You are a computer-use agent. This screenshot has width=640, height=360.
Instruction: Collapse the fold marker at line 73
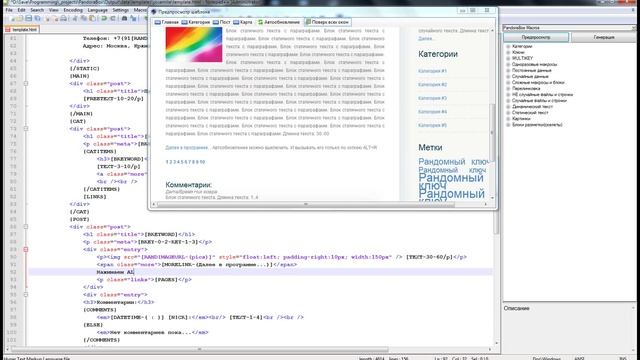coord(26,129)
